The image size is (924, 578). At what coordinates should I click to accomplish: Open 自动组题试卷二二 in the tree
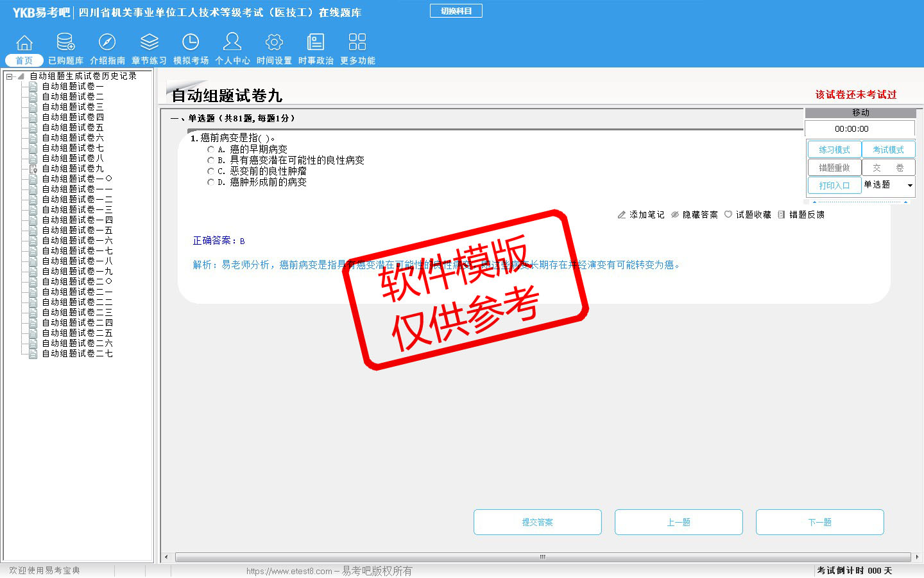(77, 302)
